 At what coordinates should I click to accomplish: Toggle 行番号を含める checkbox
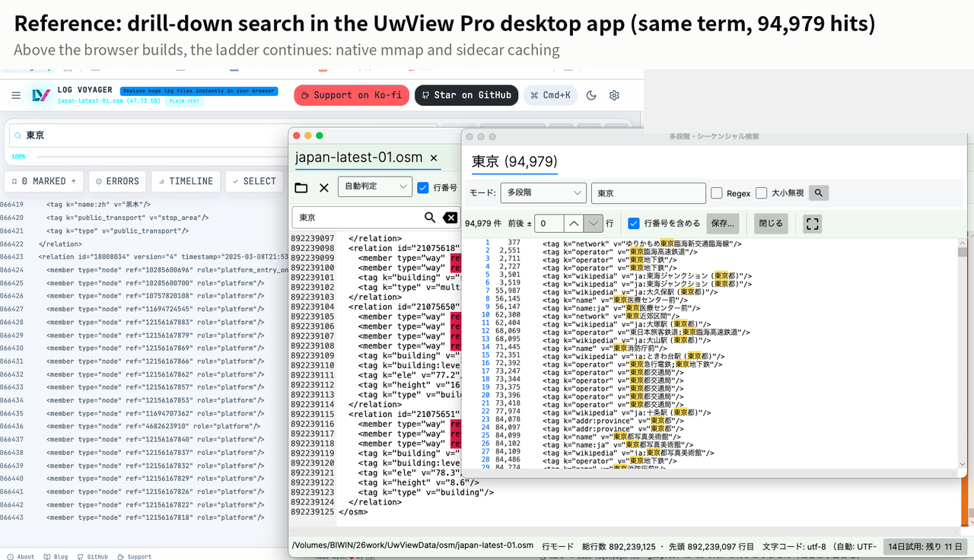[634, 224]
